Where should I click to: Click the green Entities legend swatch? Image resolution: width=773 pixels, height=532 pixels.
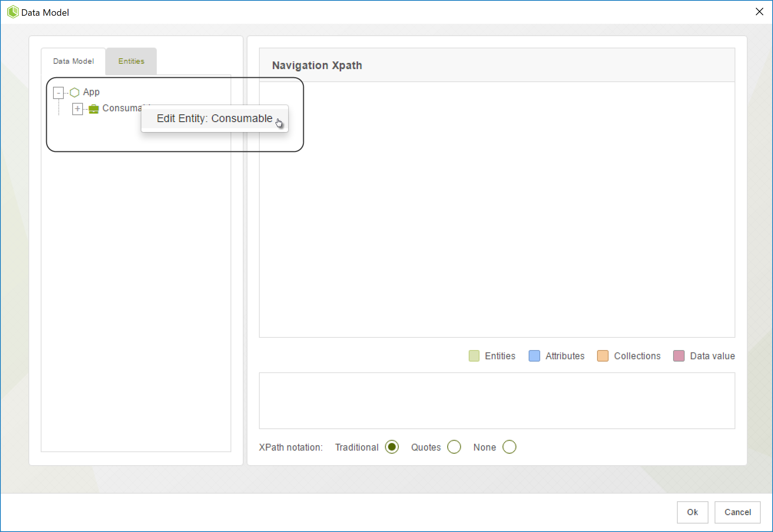pos(474,356)
